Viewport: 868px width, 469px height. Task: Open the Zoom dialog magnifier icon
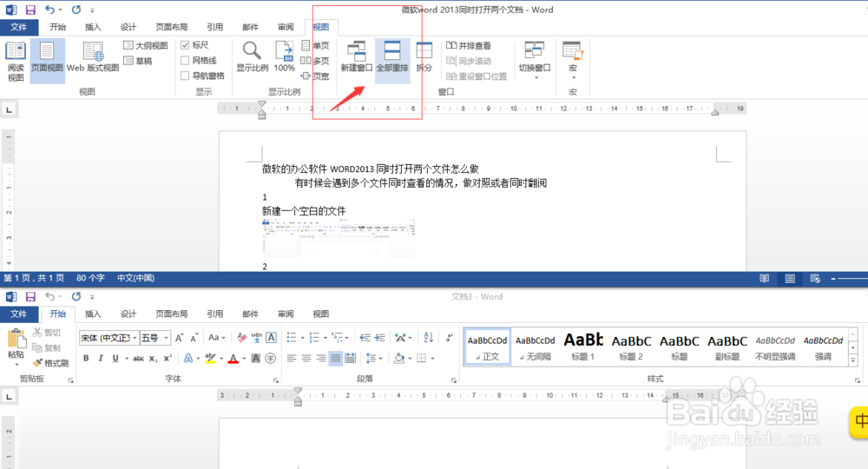pos(252,57)
